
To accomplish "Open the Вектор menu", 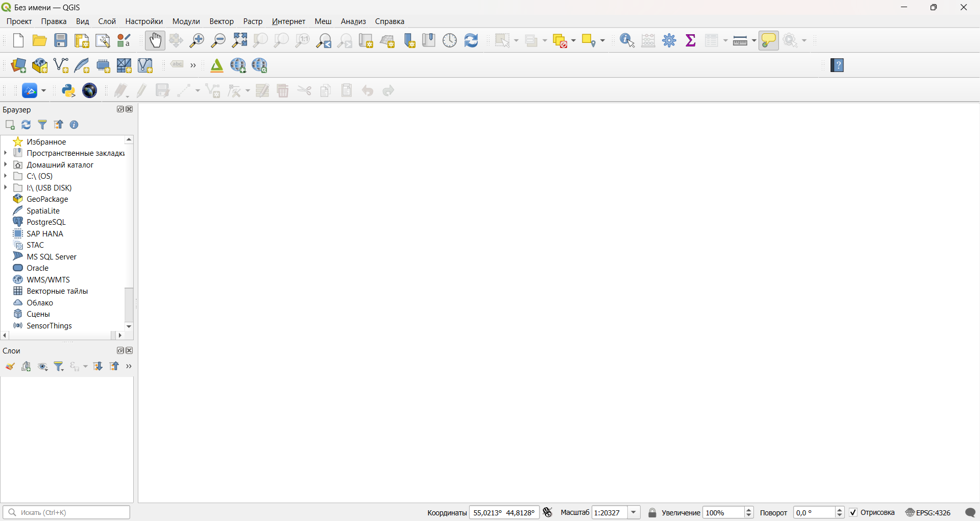I will (x=222, y=21).
